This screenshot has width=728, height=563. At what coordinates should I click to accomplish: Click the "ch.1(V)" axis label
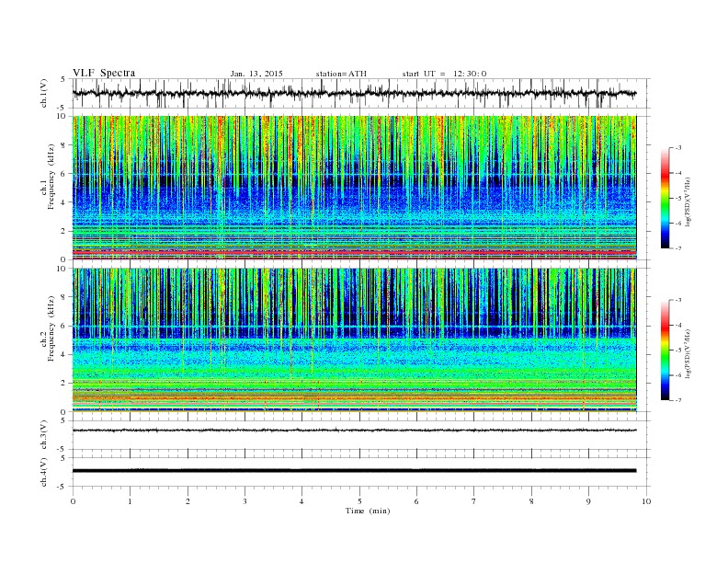pos(43,93)
